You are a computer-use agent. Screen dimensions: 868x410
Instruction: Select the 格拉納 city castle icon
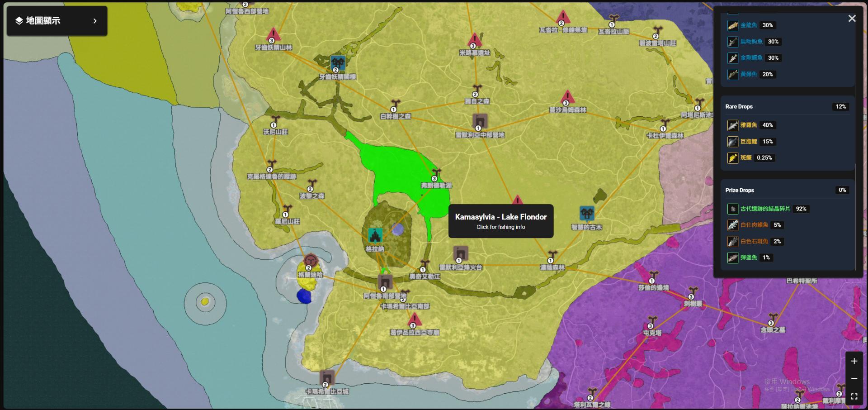[375, 235]
